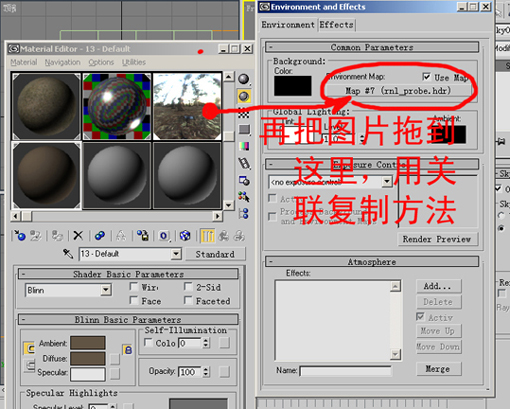Click Select by Material icon
510x409 pixels.
click(x=244, y=197)
